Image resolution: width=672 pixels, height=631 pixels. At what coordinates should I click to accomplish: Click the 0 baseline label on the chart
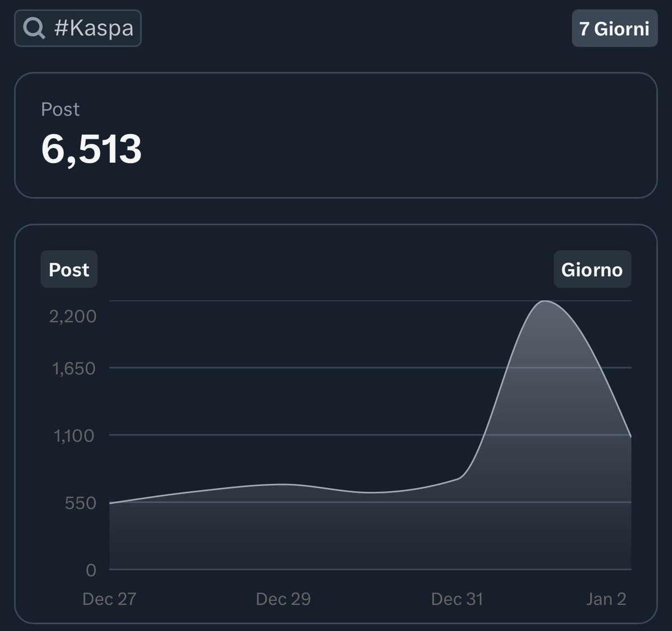(91, 570)
